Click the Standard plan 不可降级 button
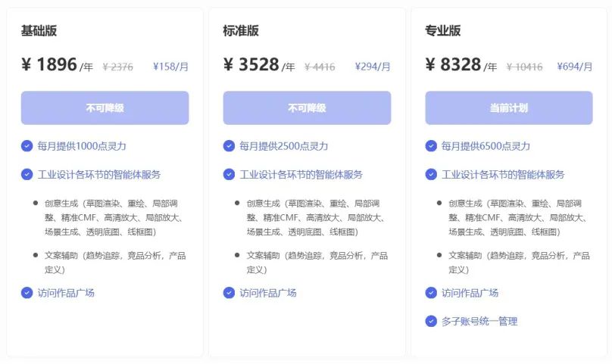612x364 pixels. (x=307, y=108)
